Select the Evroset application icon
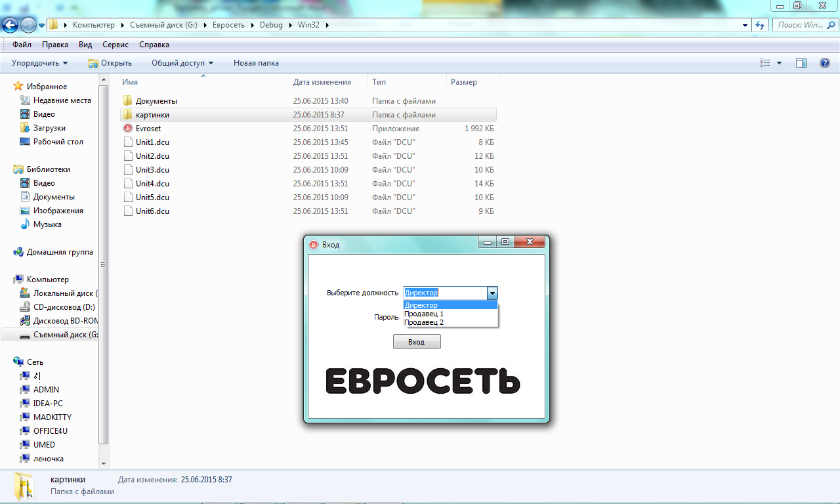The height and width of the screenshot is (504, 840). [128, 129]
